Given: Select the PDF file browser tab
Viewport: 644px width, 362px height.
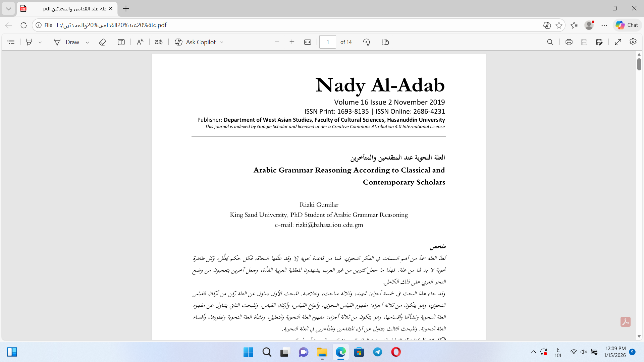Looking at the screenshot, I should [x=67, y=9].
